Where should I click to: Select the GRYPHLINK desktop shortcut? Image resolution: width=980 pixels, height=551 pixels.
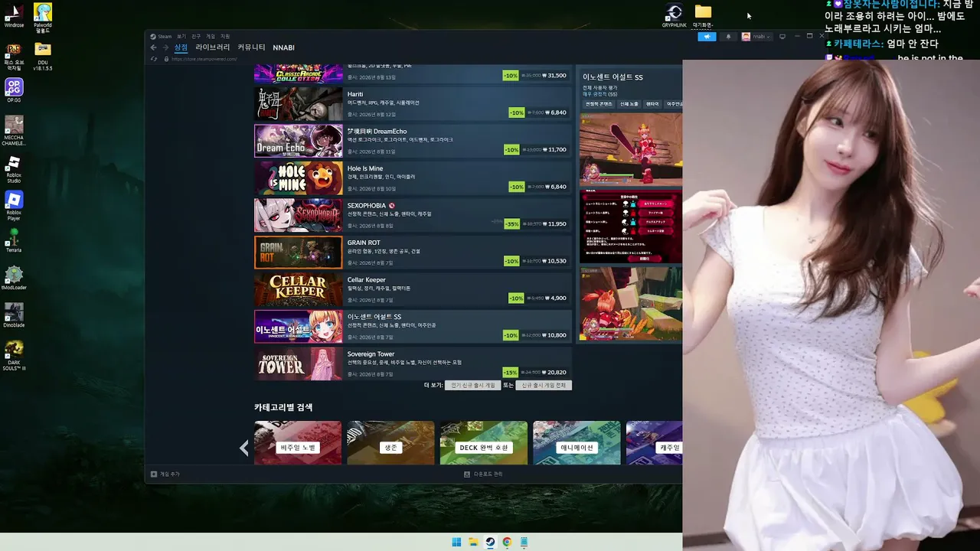674,16
